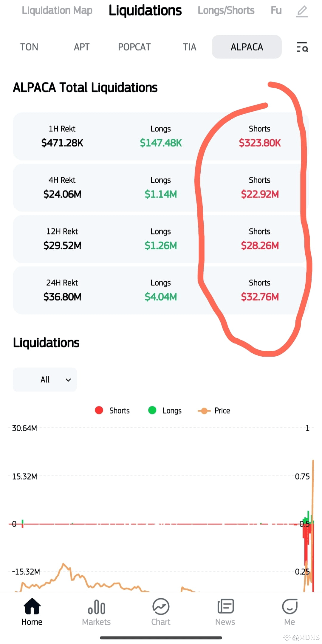Switch to Liquidation Map tab
This screenshot has width=322, height=644.
pos(57,10)
